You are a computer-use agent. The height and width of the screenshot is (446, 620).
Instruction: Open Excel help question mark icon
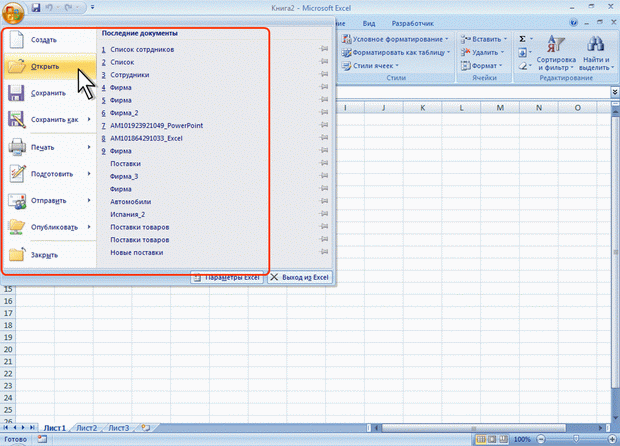click(573, 23)
